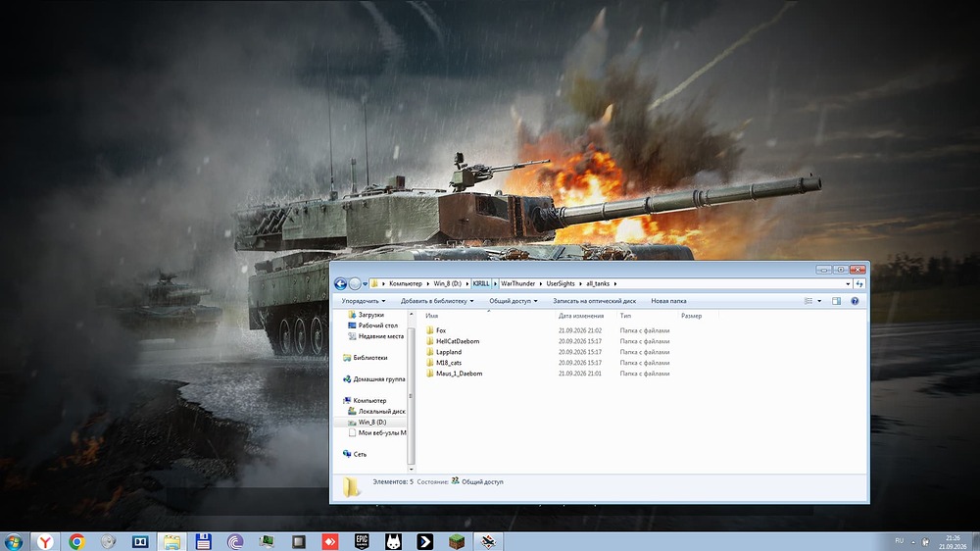
Task: Navigate to UserSights breadcrumb segment
Action: (561, 284)
